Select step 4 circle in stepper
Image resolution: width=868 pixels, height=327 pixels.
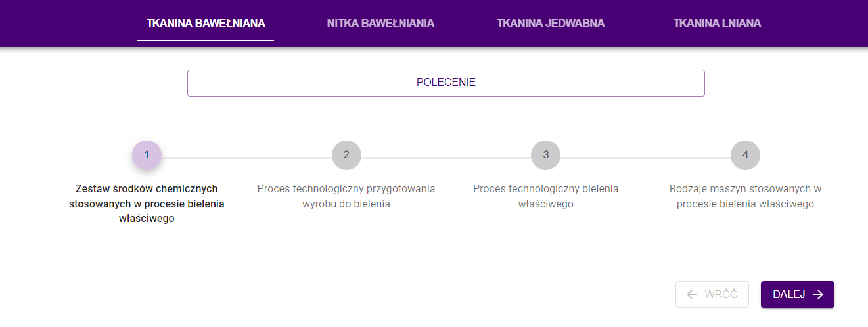coord(745,155)
